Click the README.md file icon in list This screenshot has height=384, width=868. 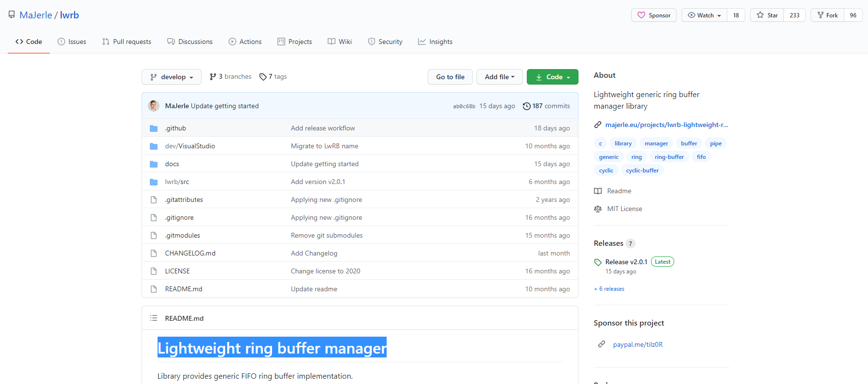click(154, 289)
